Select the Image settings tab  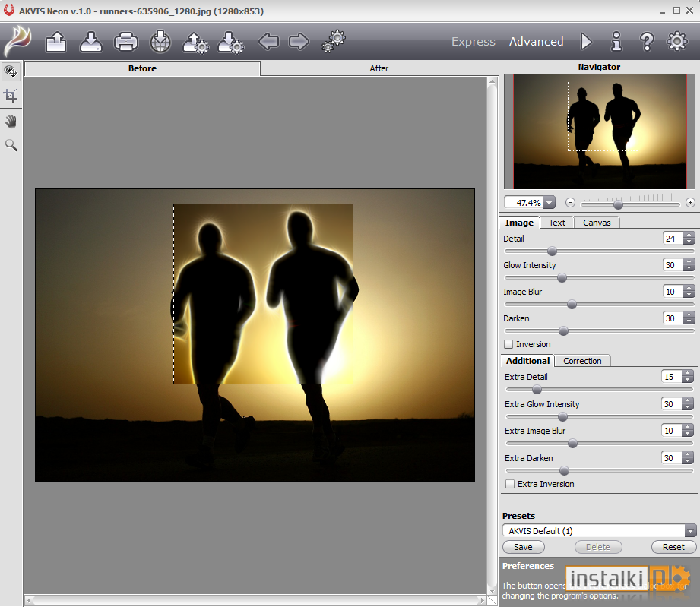[519, 223]
